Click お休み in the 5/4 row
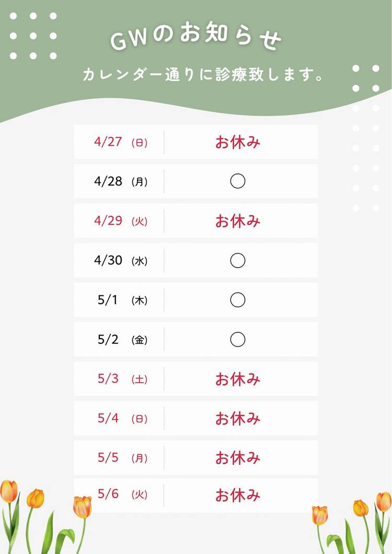The height and width of the screenshot is (554, 392). pos(238,419)
